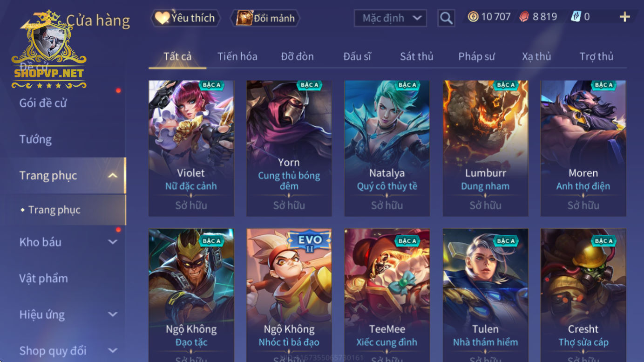This screenshot has height=362, width=644.
Task: Click the red gem currency icon
Action: 524,17
